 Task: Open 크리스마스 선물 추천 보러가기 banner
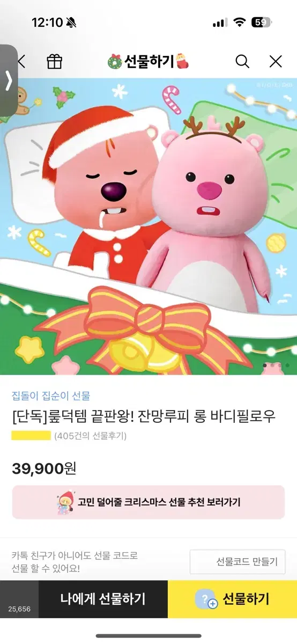click(x=148, y=502)
